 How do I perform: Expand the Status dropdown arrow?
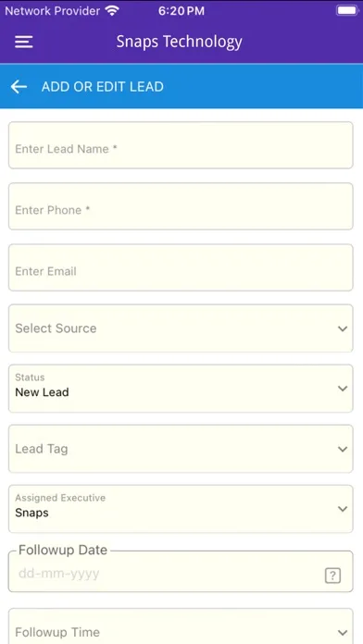[343, 389]
